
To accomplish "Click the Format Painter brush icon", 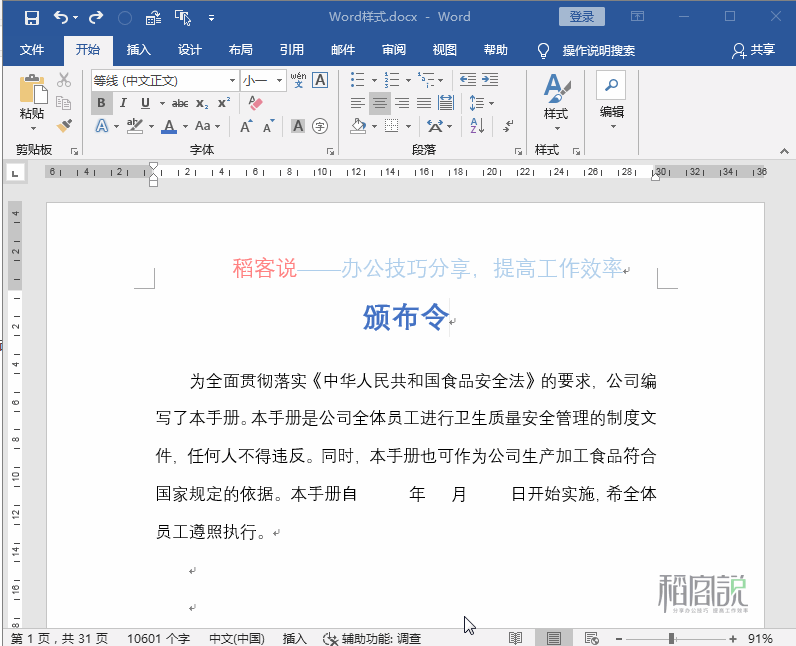I will (x=64, y=126).
